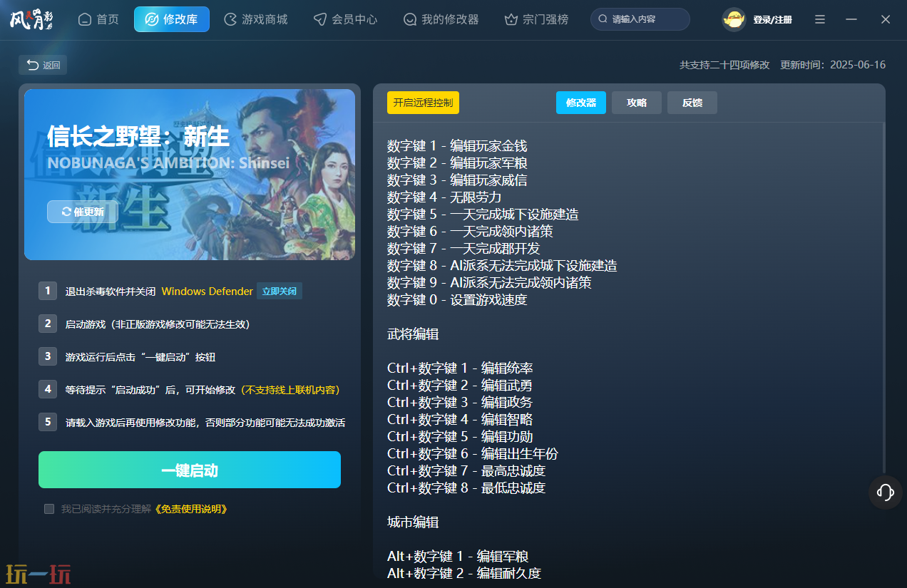Click the game cover banner image

click(190, 175)
